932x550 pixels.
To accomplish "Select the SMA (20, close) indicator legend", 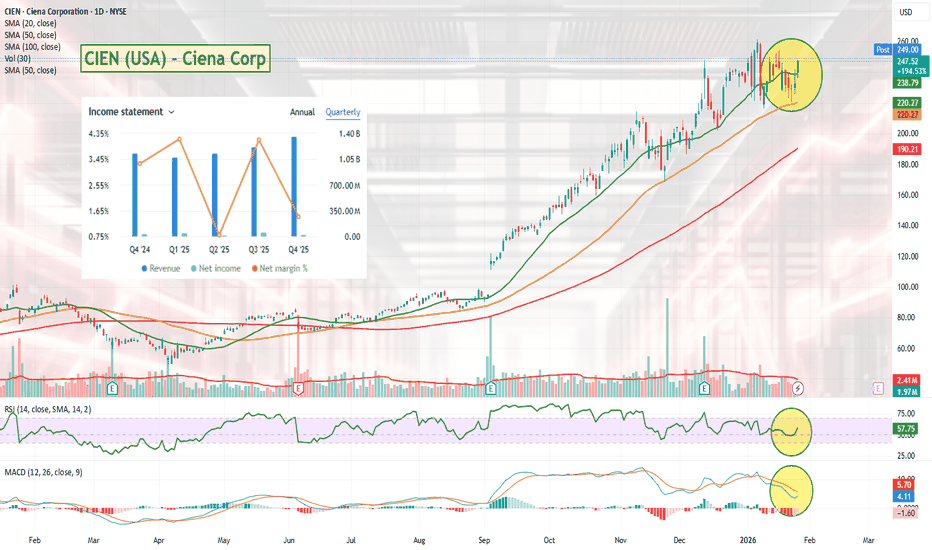I will click(30, 23).
